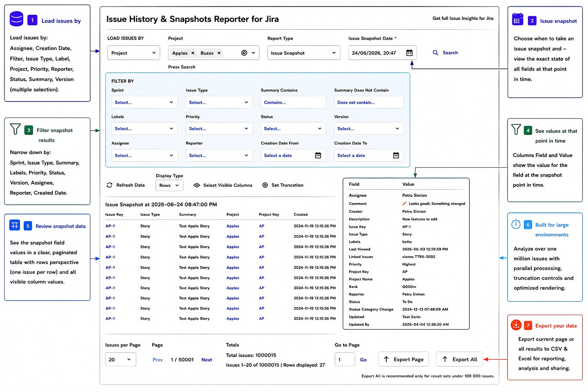Click the calendar grid icon in Issue snapshot card

tap(517, 20)
